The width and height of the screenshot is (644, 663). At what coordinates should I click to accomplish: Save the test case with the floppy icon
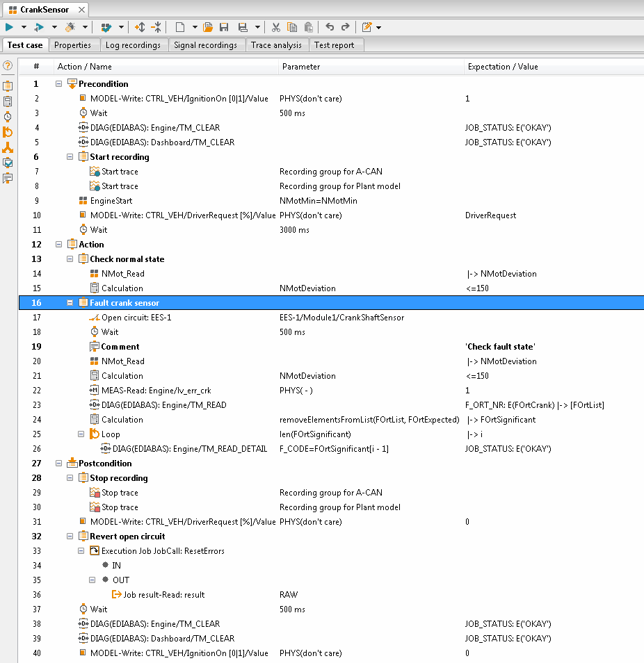tap(224, 28)
